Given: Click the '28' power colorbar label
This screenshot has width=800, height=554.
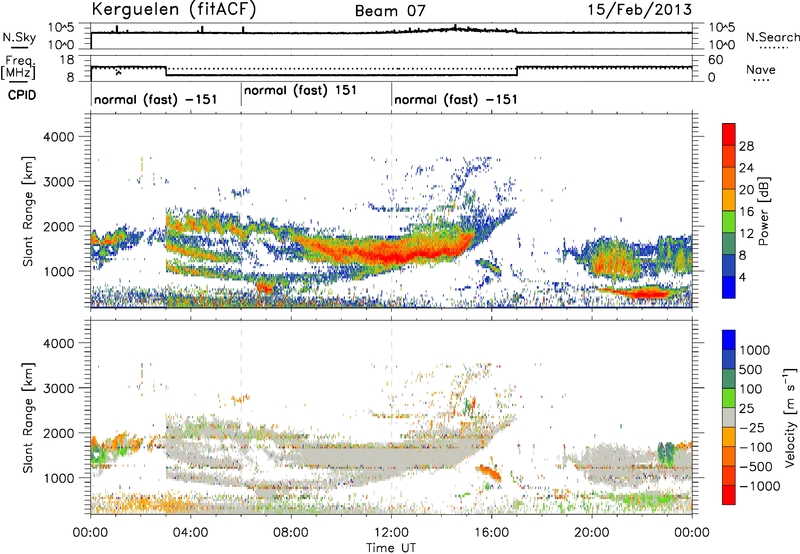Looking at the screenshot, I should 746,146.
